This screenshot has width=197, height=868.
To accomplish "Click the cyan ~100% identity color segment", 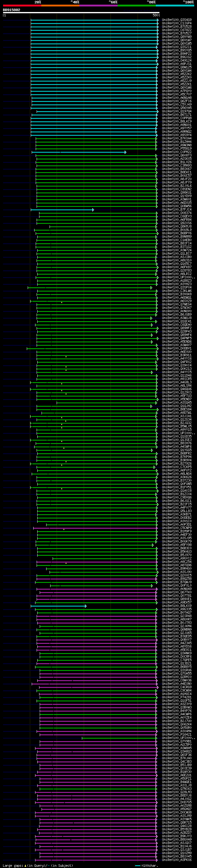I will [175, 6].
